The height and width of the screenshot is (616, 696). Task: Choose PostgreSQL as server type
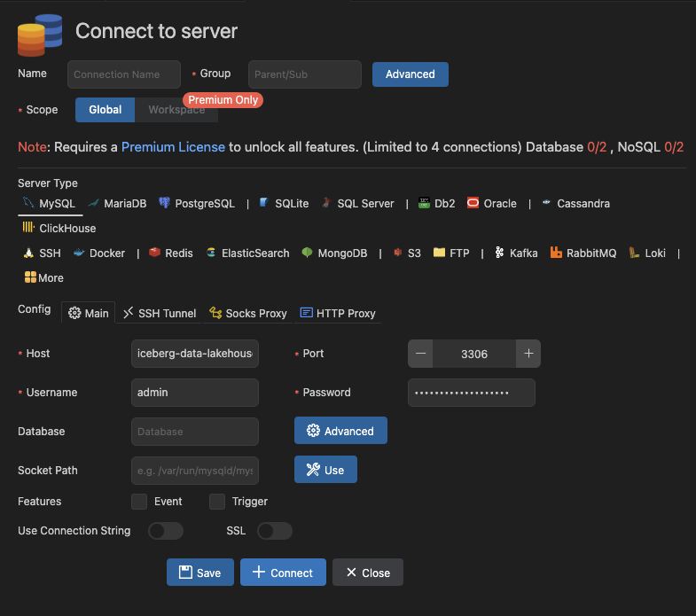tap(197, 204)
